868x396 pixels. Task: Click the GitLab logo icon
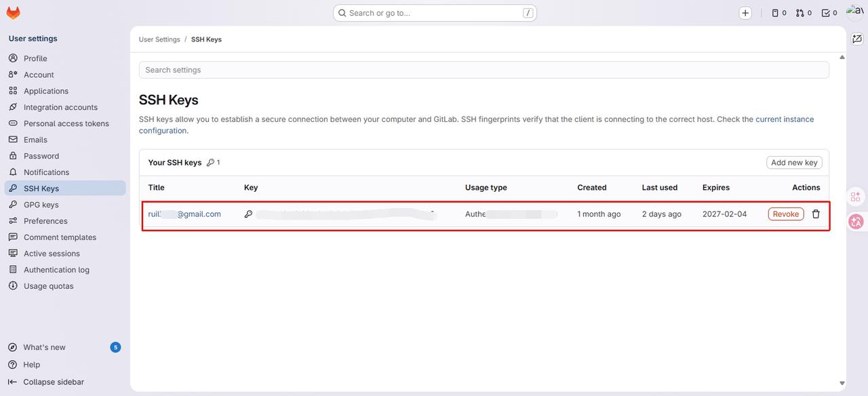click(13, 13)
